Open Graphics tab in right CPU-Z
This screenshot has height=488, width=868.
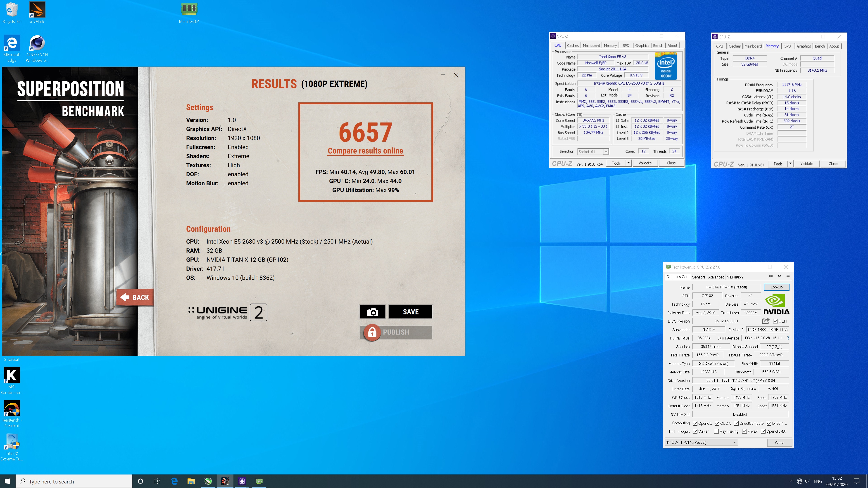pyautogui.click(x=804, y=46)
